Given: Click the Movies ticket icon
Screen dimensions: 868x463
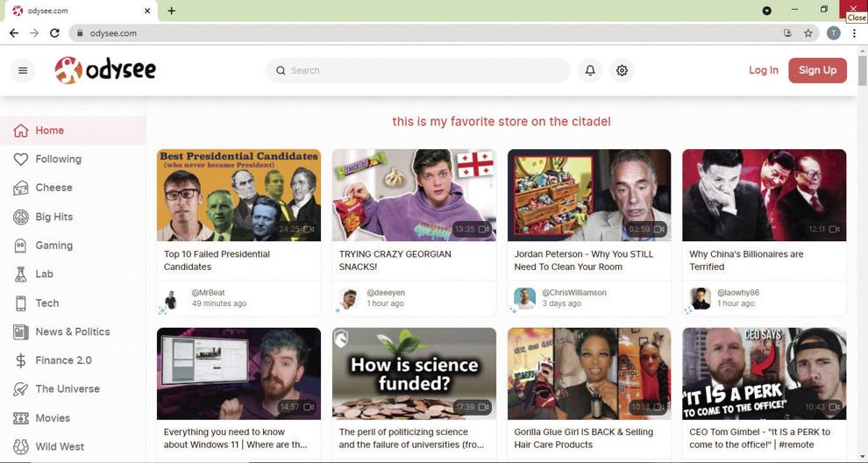Looking at the screenshot, I should (x=20, y=418).
